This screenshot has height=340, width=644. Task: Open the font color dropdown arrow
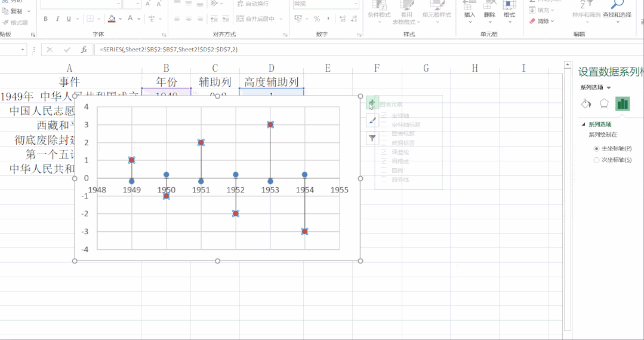139,19
